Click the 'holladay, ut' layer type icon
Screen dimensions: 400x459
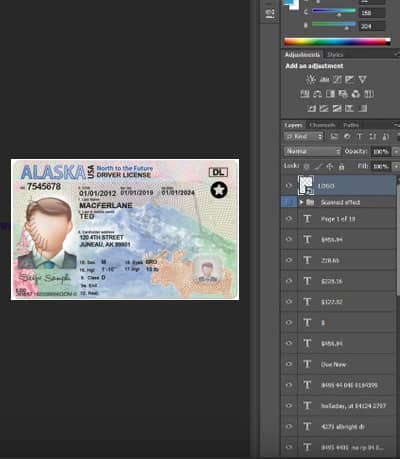[x=307, y=406]
